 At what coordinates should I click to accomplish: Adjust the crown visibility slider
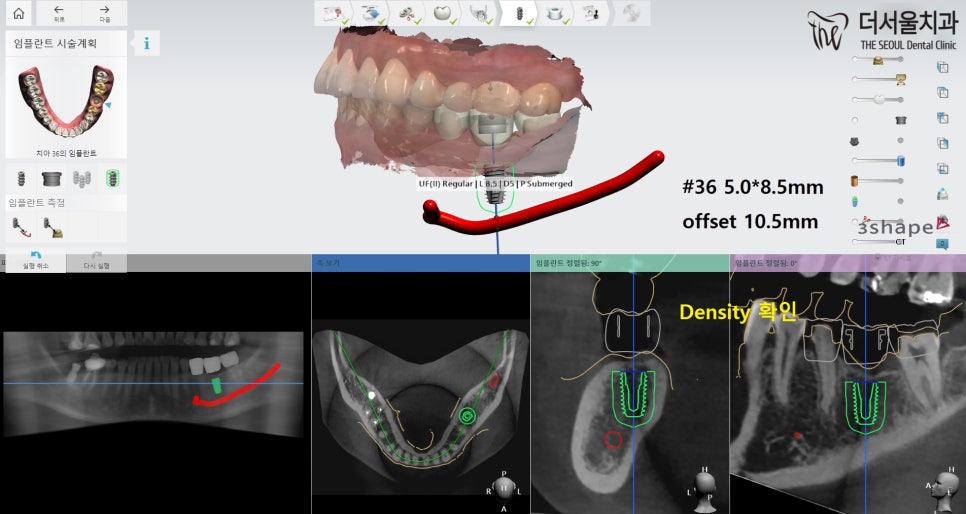(878, 99)
